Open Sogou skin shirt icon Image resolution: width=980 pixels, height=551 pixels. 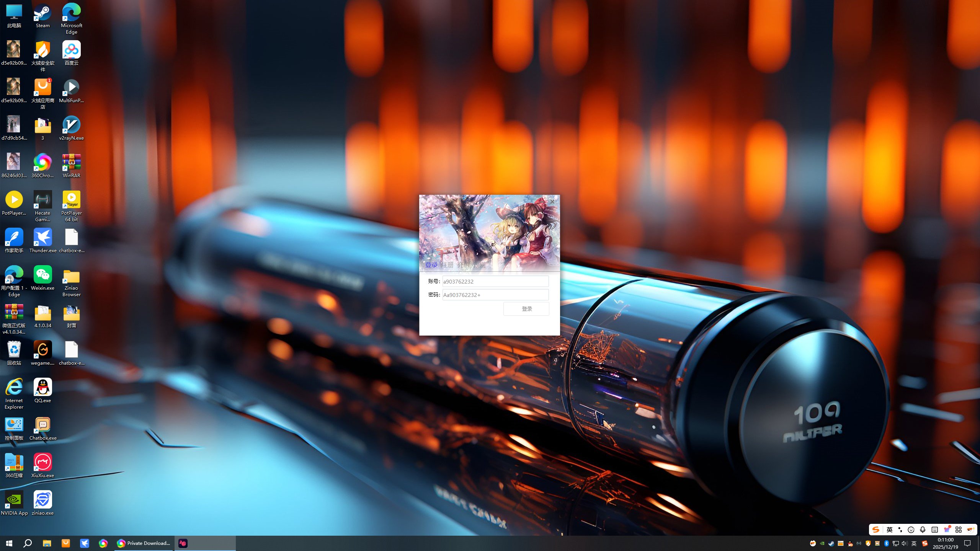[947, 530]
